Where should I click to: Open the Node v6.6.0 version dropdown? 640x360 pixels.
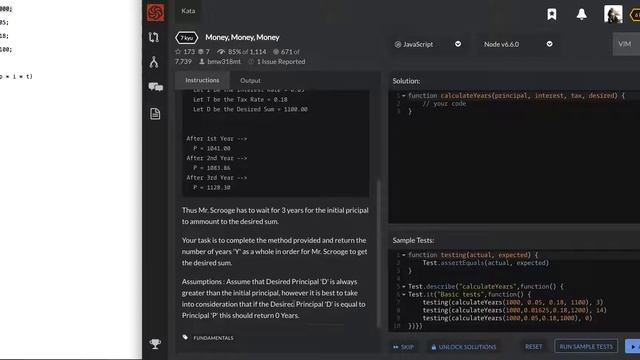coord(518,44)
